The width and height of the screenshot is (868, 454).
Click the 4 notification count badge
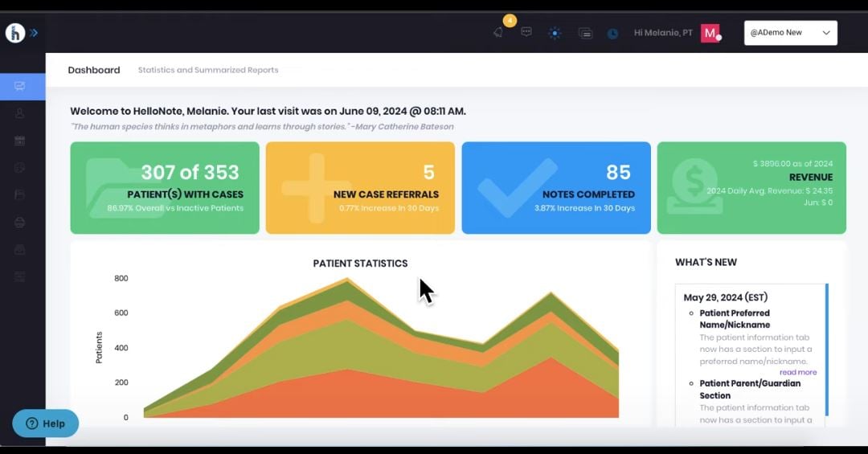pyautogui.click(x=510, y=21)
